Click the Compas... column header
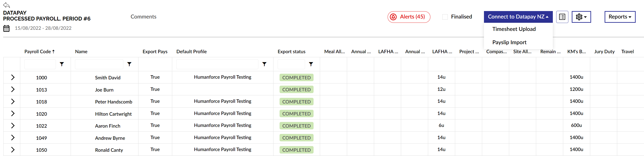 pyautogui.click(x=496, y=52)
